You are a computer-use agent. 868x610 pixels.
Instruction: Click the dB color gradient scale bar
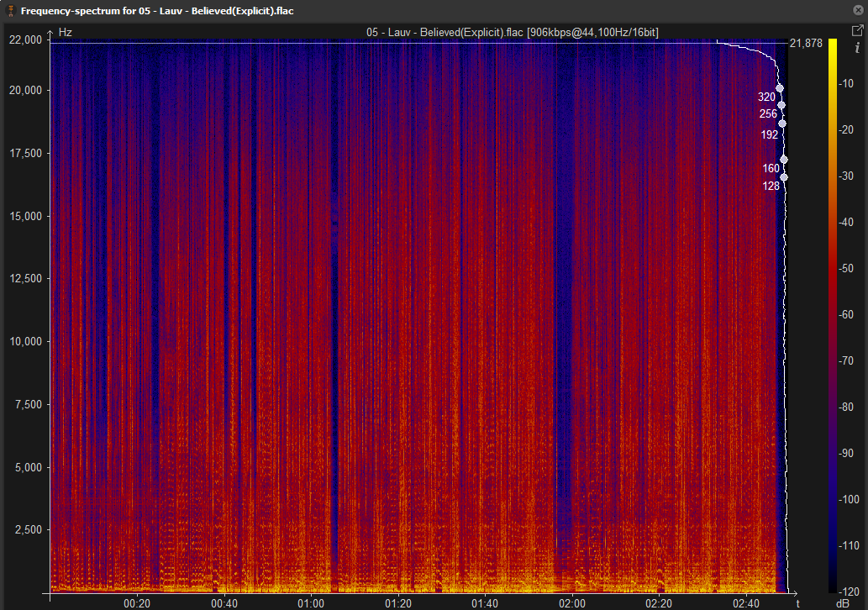[x=833, y=316]
